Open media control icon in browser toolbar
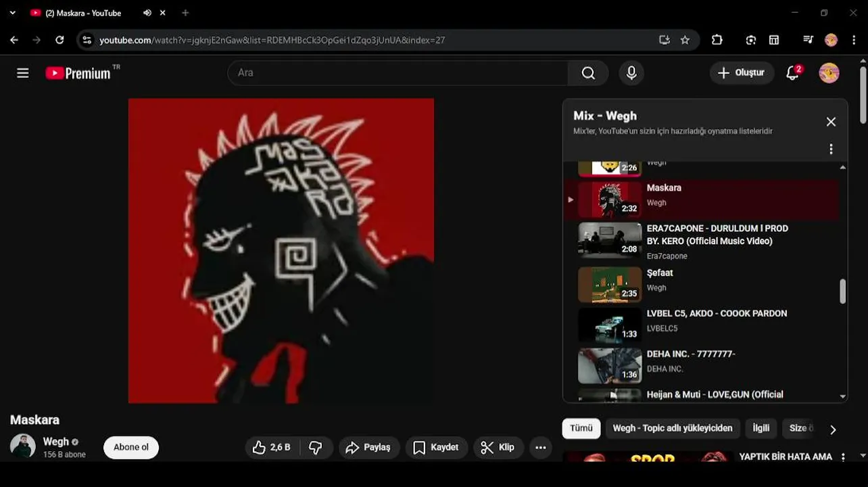Screen dimensions: 868x487 coord(808,40)
